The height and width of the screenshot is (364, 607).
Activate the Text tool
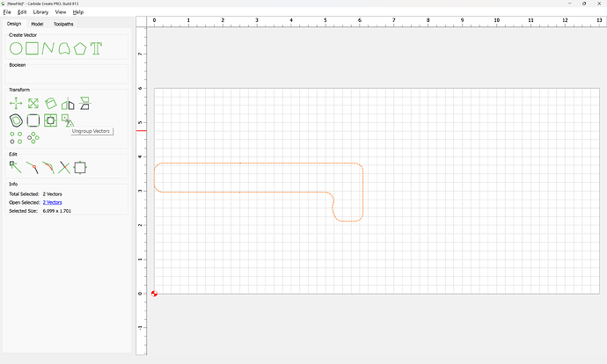pyautogui.click(x=96, y=48)
